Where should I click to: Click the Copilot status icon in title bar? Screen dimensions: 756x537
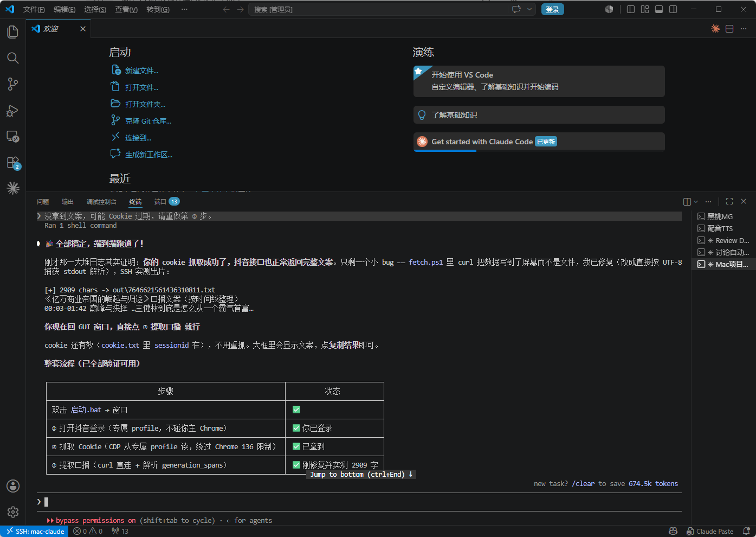609,9
